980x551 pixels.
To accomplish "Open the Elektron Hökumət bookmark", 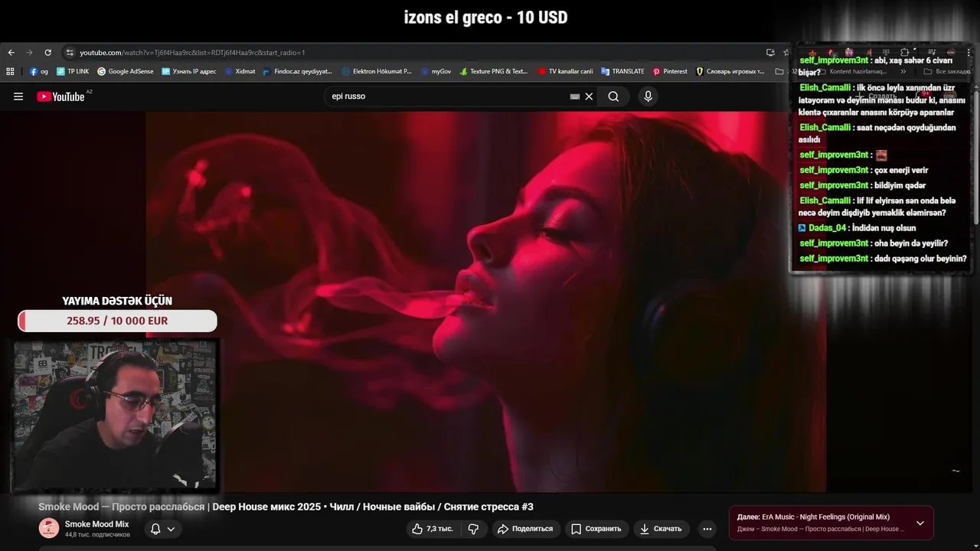I will click(377, 71).
